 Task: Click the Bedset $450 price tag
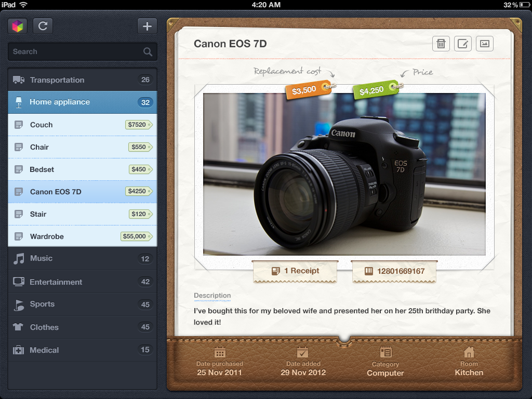coord(140,170)
